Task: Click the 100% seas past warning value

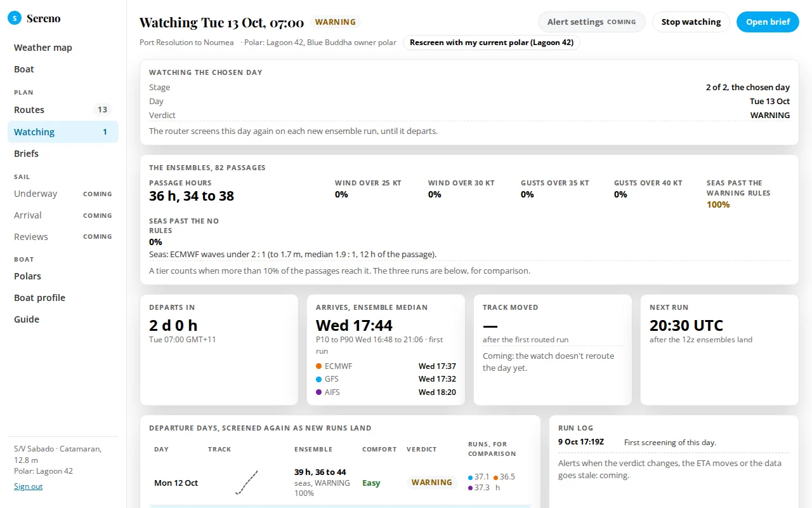Action: pos(718,204)
